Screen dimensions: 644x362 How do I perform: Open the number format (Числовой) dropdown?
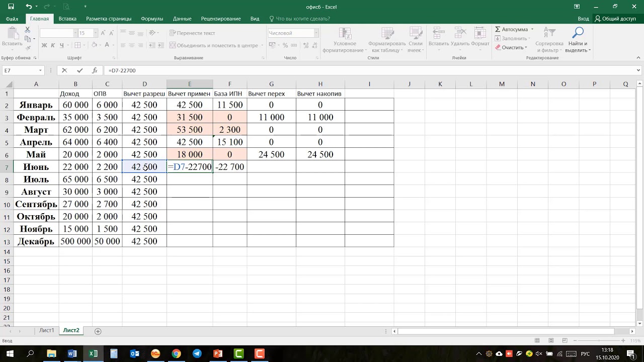click(316, 33)
